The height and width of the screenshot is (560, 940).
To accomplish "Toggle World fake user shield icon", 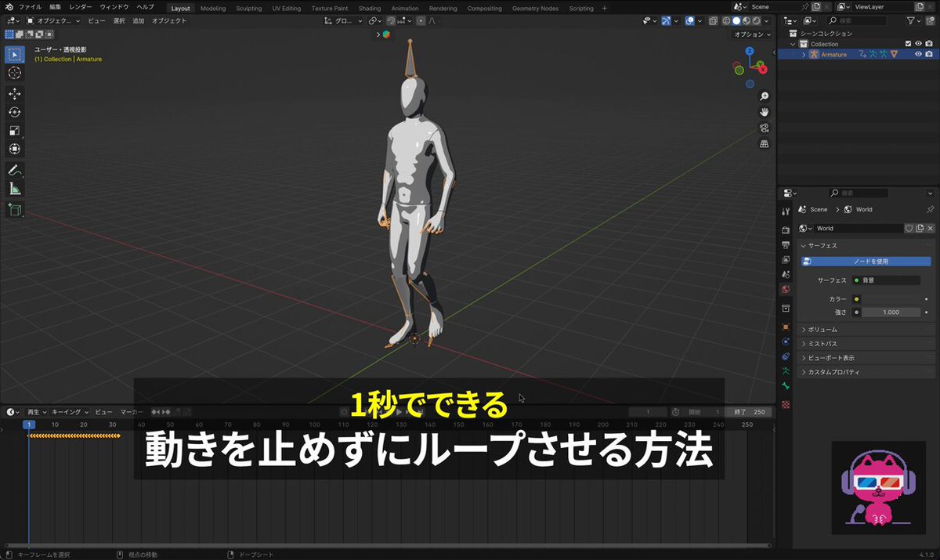I will click(909, 228).
